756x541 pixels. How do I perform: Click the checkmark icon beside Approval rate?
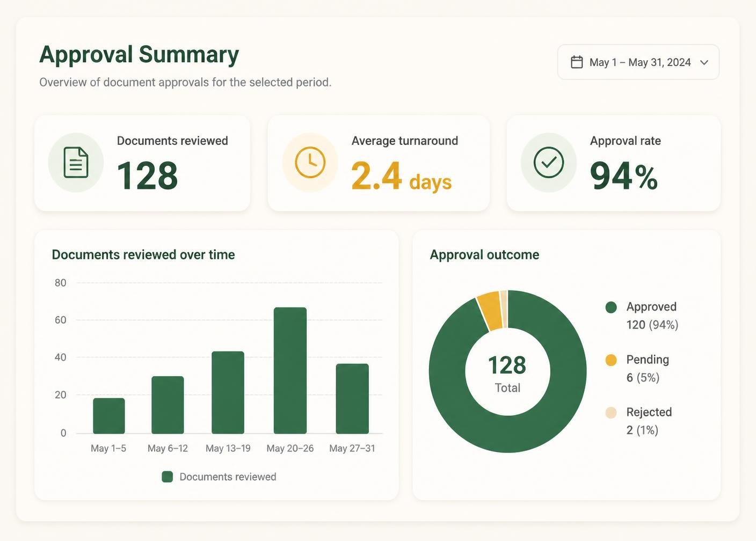click(549, 162)
